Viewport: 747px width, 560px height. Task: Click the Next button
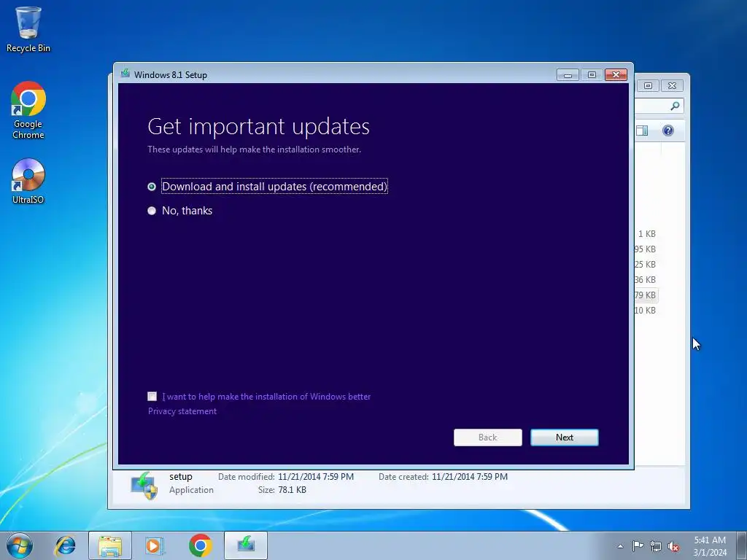click(565, 437)
